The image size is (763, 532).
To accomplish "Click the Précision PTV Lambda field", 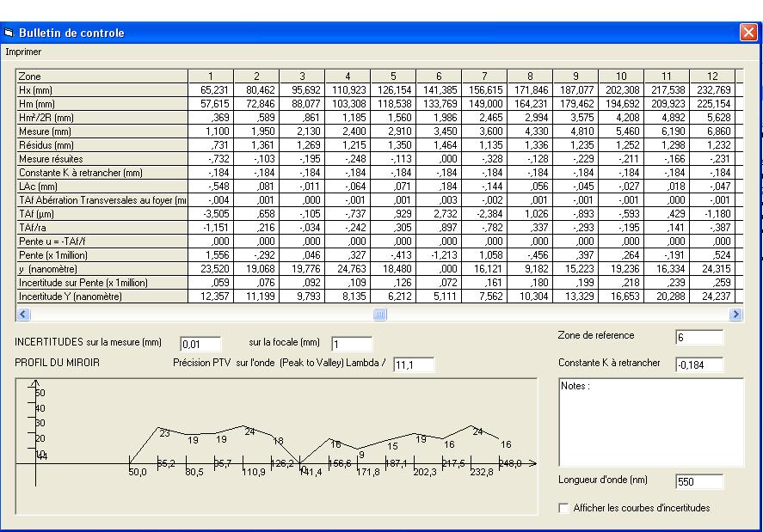I will point(413,364).
